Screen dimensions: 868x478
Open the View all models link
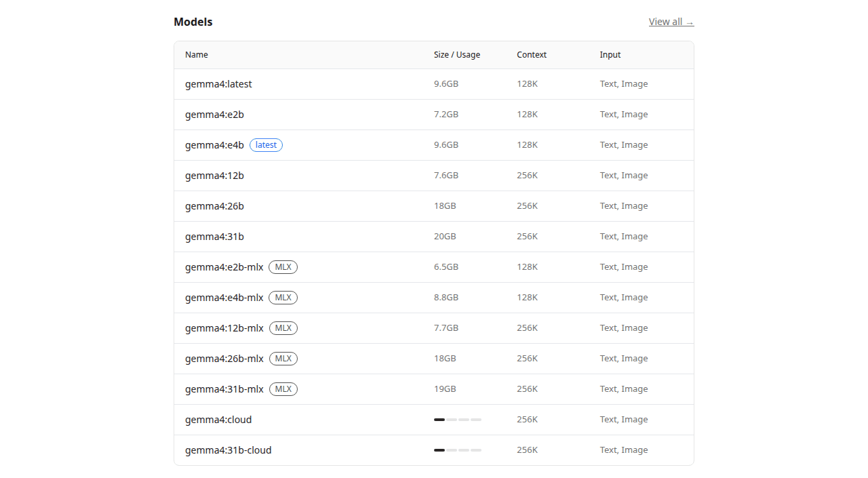pyautogui.click(x=671, y=22)
